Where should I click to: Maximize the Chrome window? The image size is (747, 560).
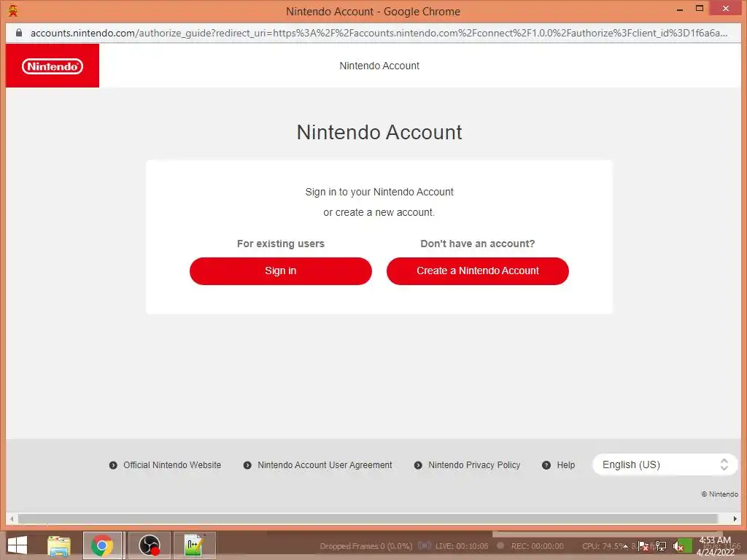coord(700,9)
